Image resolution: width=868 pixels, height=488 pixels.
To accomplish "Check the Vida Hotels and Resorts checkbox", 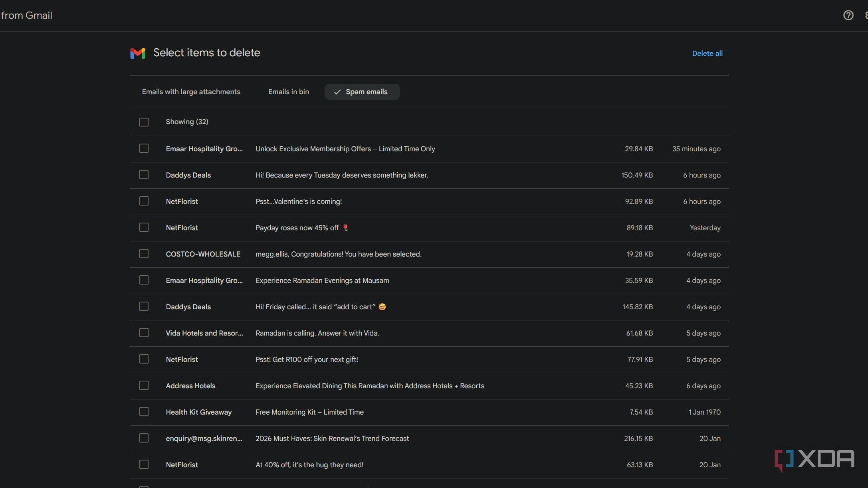I will click(x=144, y=333).
